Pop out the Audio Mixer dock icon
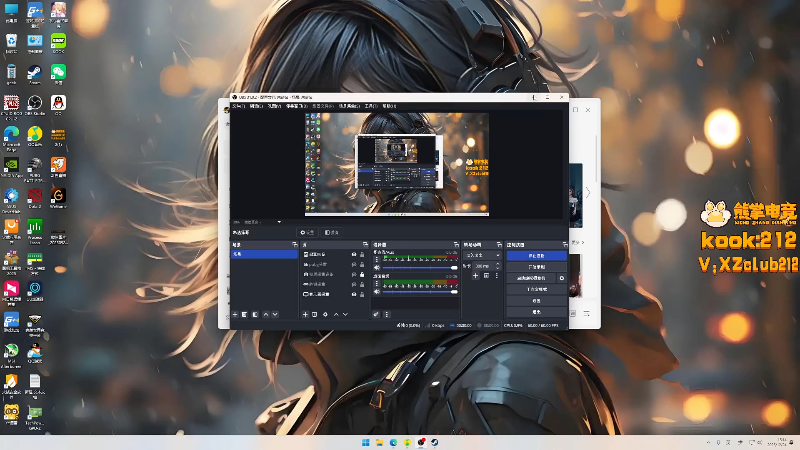 (x=456, y=245)
